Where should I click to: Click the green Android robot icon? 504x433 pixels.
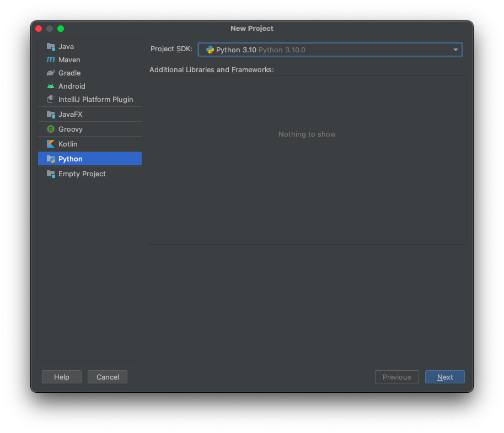[51, 86]
